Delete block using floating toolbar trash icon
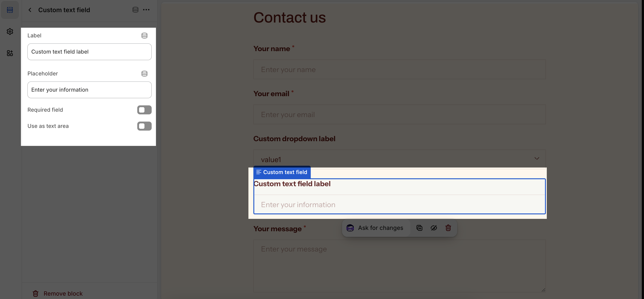Screen dimensions: 644x299 coord(448,228)
